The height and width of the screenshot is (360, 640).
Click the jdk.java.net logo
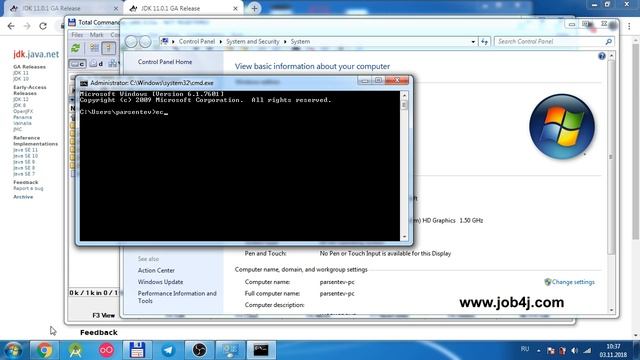[x=36, y=54]
